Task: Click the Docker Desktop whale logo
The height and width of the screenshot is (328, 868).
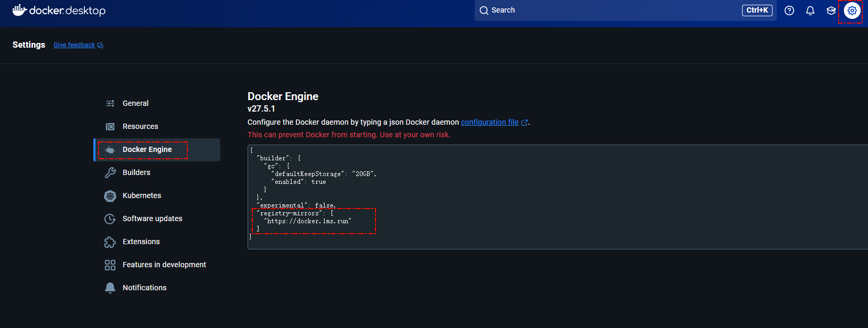Action: [19, 10]
